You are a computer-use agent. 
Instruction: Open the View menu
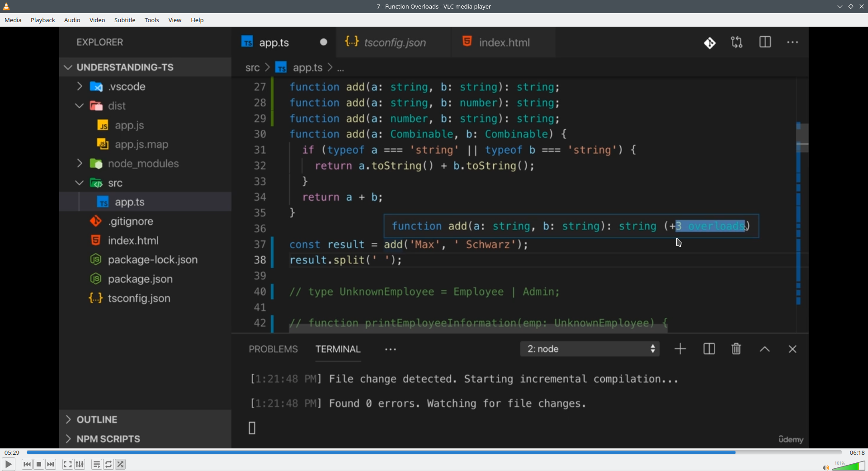175,20
